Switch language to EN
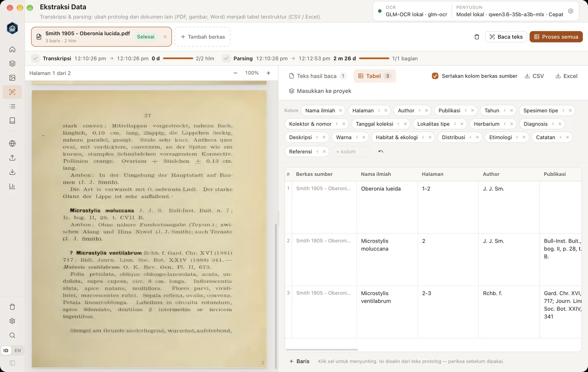 [x=18, y=351]
